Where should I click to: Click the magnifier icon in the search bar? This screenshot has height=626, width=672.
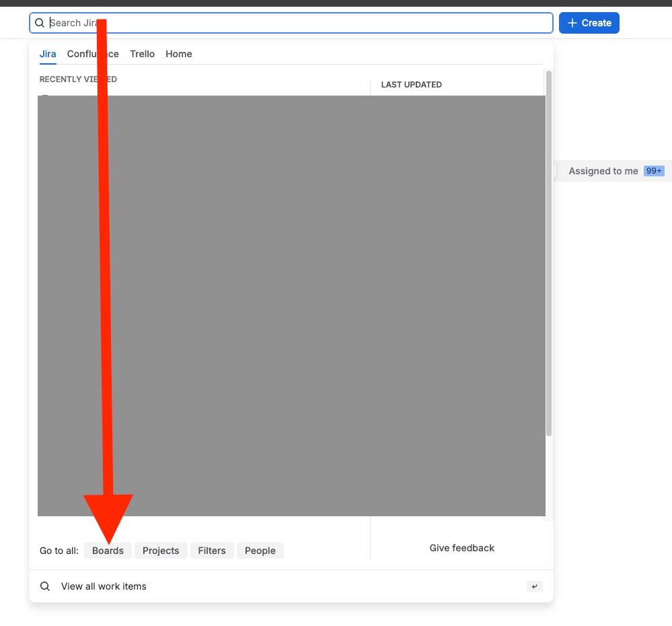click(40, 23)
